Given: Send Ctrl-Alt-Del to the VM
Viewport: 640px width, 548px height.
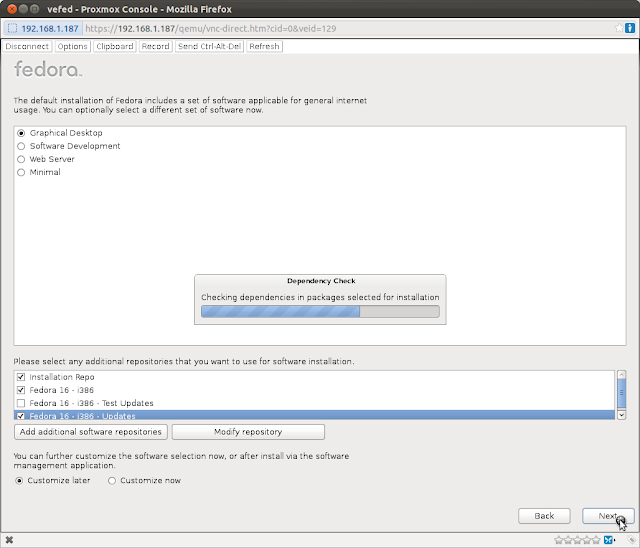Looking at the screenshot, I should pos(209,46).
